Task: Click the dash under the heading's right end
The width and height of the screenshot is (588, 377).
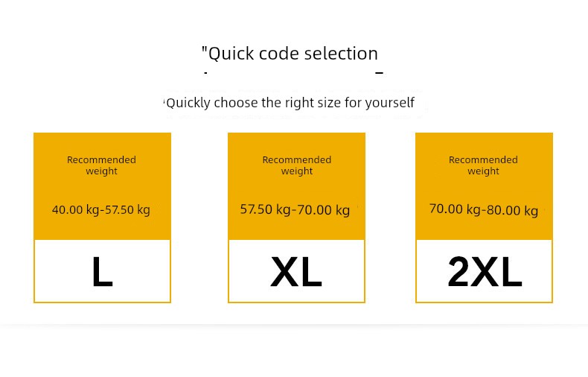Action: (x=379, y=73)
